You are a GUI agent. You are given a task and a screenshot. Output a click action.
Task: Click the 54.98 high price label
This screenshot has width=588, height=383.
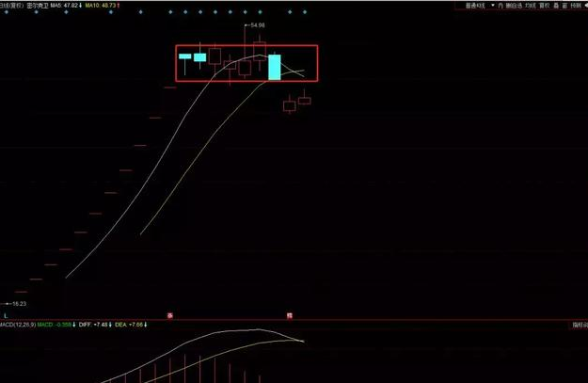pos(257,25)
